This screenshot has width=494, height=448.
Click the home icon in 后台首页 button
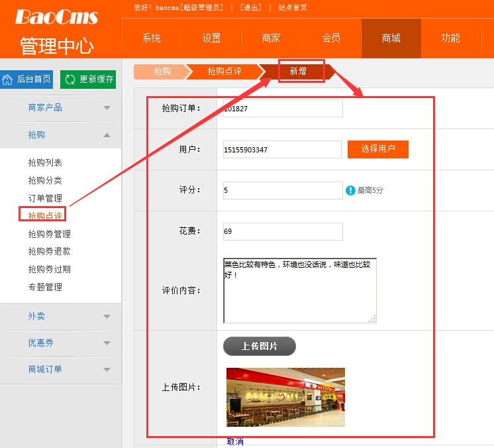point(7,80)
